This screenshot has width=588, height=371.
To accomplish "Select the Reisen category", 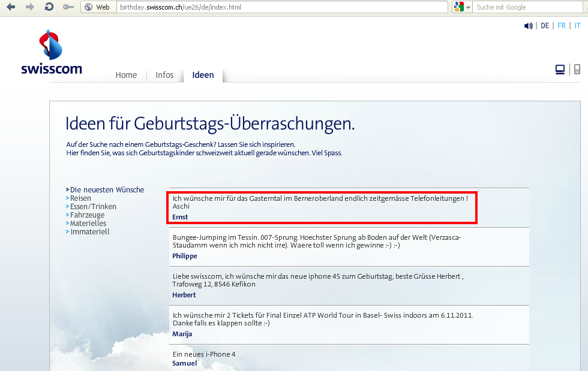I will [x=80, y=198].
